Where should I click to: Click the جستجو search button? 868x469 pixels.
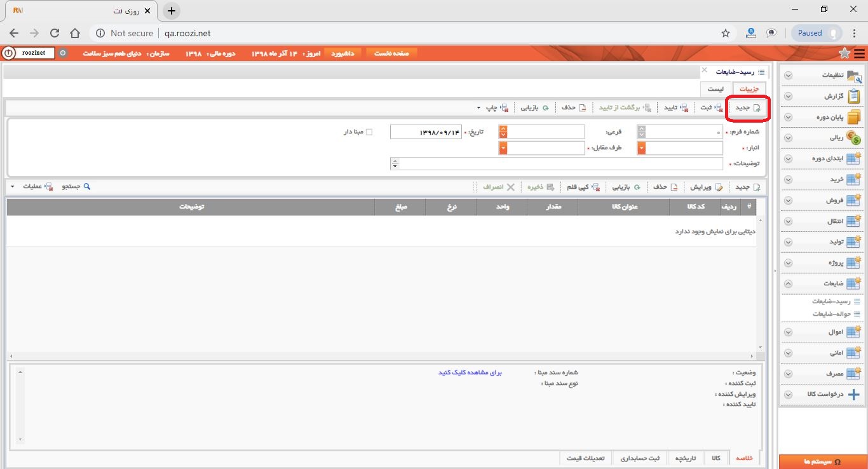tap(76, 187)
